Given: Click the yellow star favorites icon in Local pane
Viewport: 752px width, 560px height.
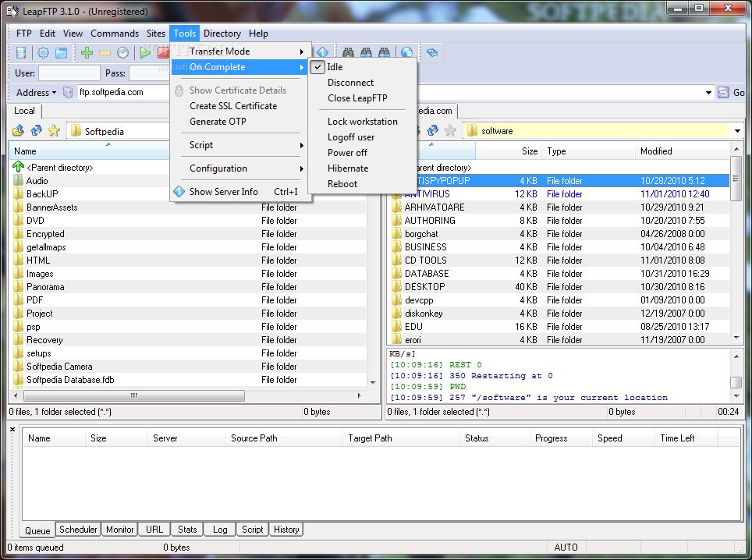Looking at the screenshot, I should [54, 130].
